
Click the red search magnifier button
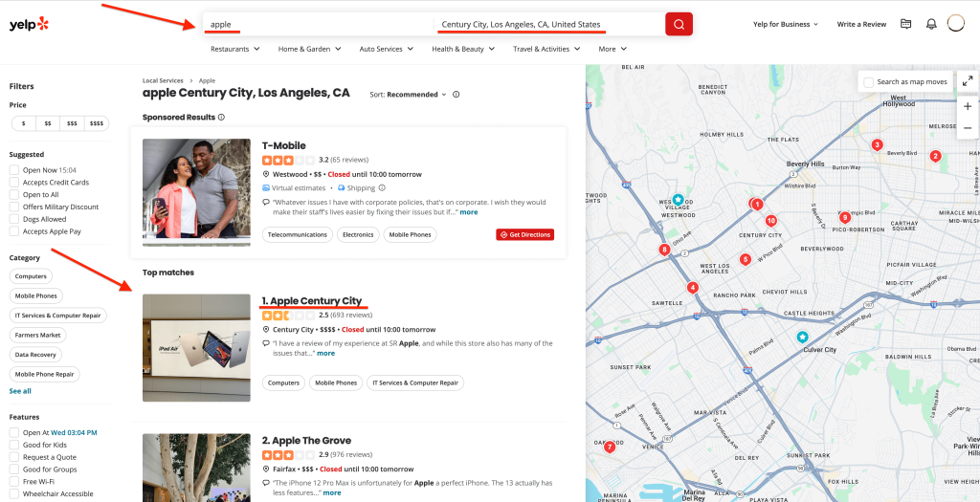pyautogui.click(x=679, y=24)
